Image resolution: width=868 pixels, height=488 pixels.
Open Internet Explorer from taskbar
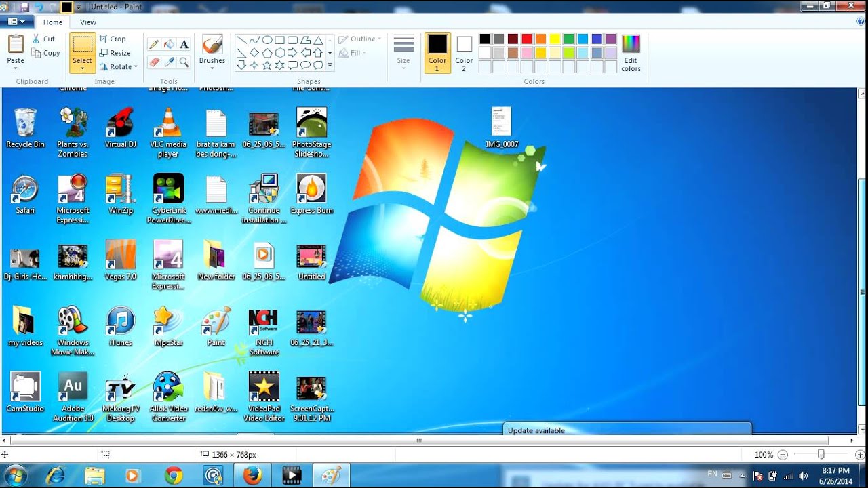click(x=56, y=476)
